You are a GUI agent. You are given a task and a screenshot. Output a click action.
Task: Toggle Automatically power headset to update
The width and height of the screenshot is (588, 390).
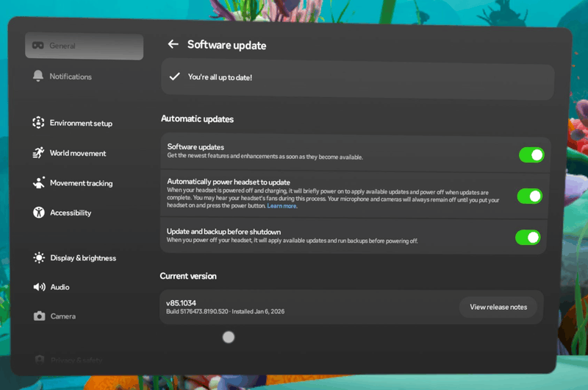[529, 196]
